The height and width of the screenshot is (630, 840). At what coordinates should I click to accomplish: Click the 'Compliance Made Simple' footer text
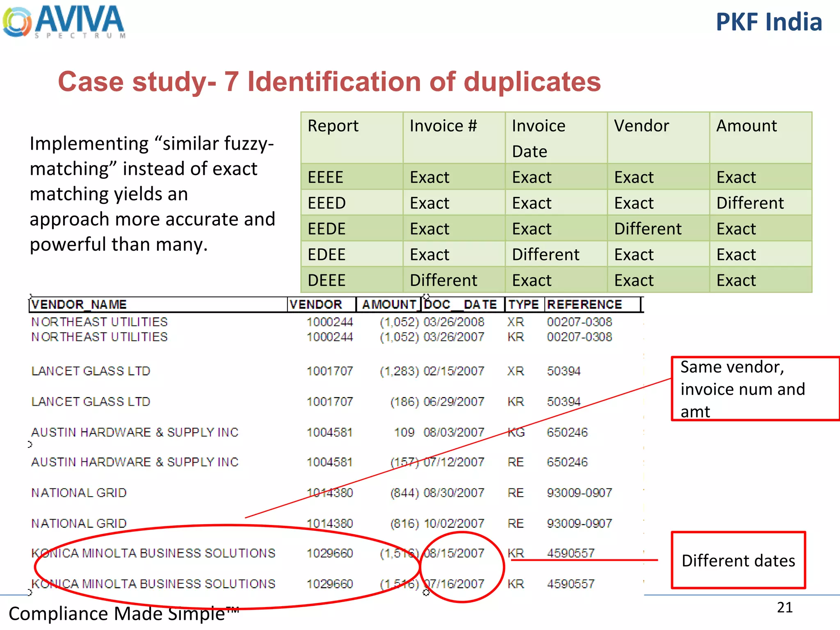pyautogui.click(x=124, y=614)
